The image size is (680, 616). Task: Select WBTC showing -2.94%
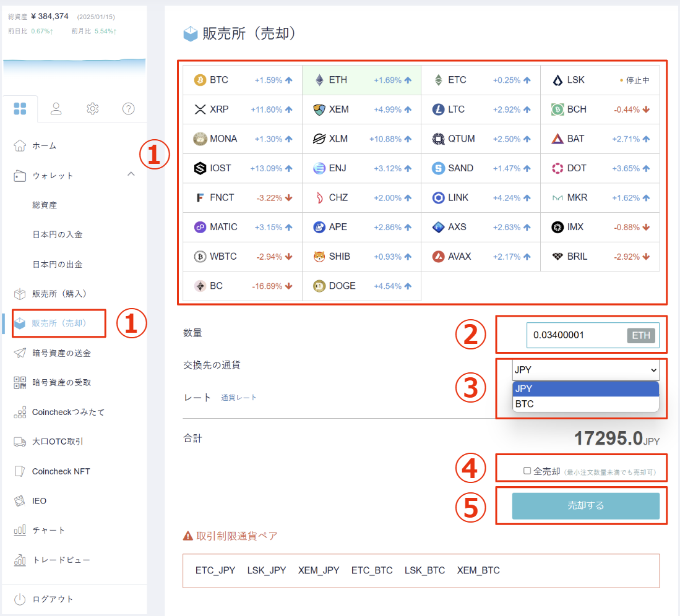click(243, 257)
